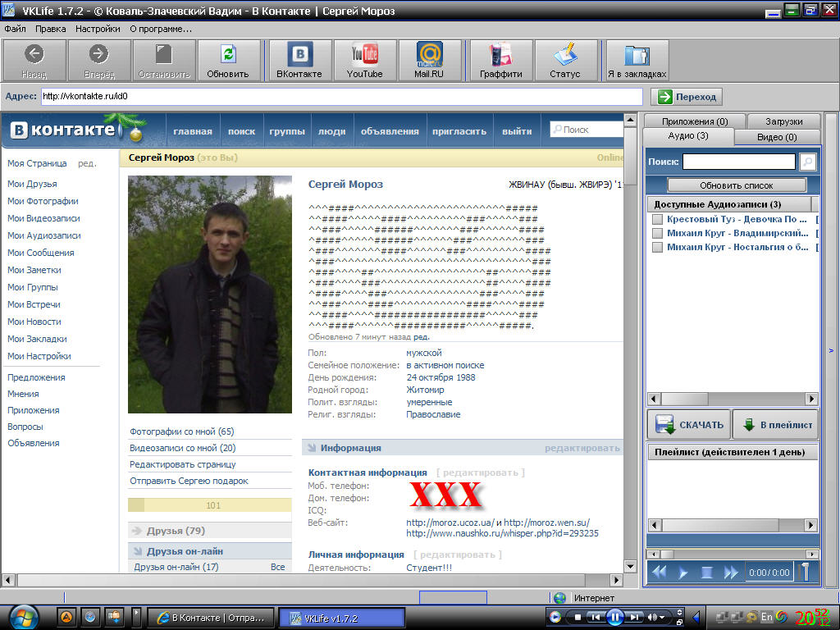Tick the Михаил Круг - Владимирский checkbox
Screen dimensions: 840x630
point(657,233)
